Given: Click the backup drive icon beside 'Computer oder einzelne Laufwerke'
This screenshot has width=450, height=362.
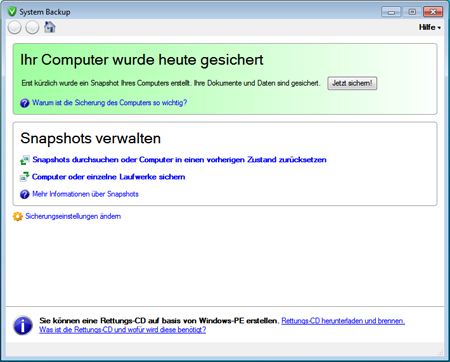Looking at the screenshot, I should pos(25,177).
